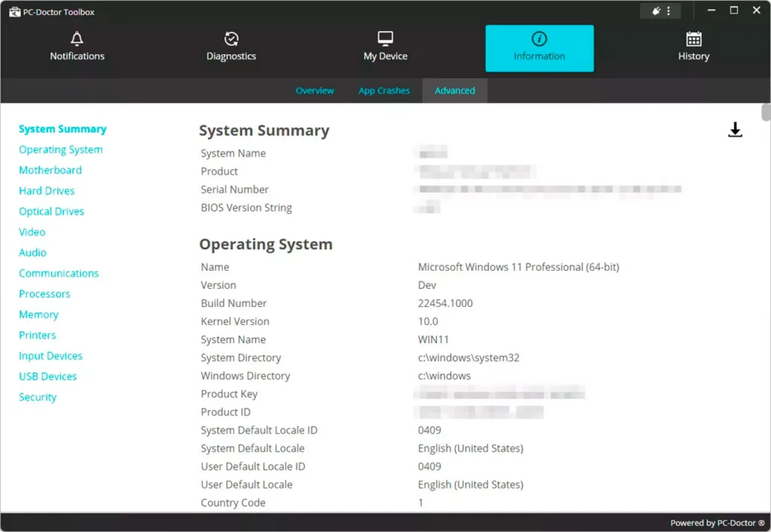Image resolution: width=771 pixels, height=532 pixels.
Task: Minimize the PC-Doctor Toolbox window
Action: tap(711, 11)
